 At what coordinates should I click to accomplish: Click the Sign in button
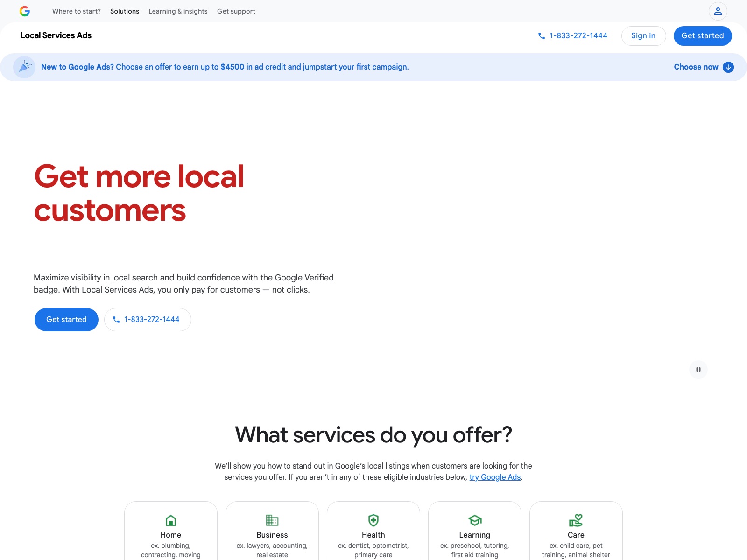coord(643,36)
